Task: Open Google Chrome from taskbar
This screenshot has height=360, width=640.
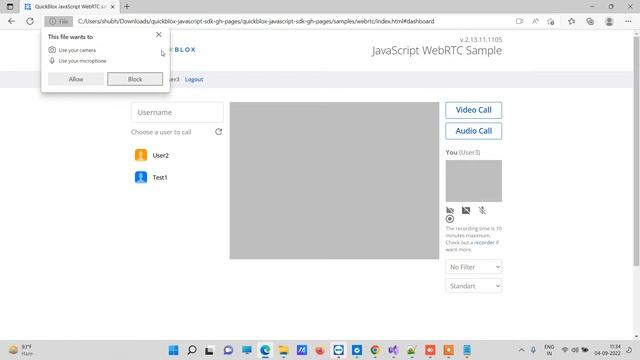Action: tap(375, 350)
